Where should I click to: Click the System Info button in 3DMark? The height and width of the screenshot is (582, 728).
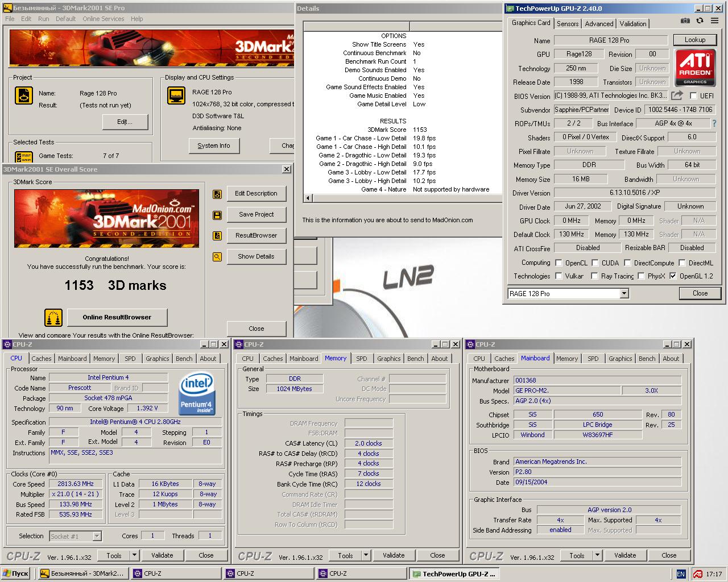pos(214,146)
